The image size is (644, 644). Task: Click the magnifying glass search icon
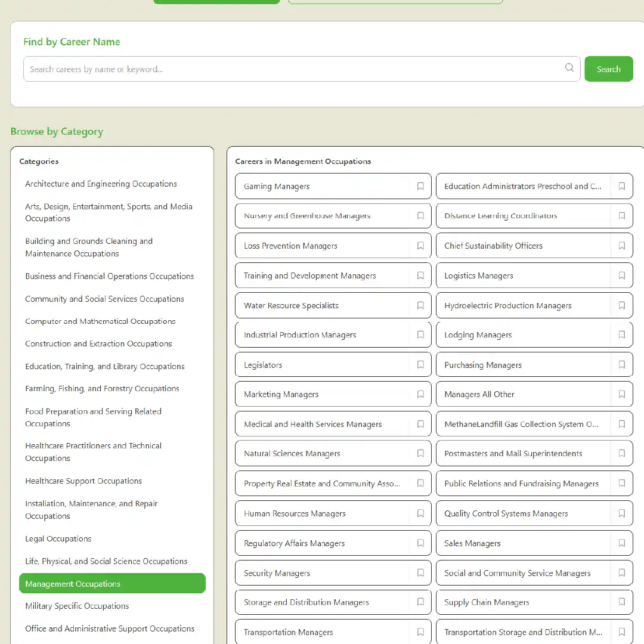[569, 68]
